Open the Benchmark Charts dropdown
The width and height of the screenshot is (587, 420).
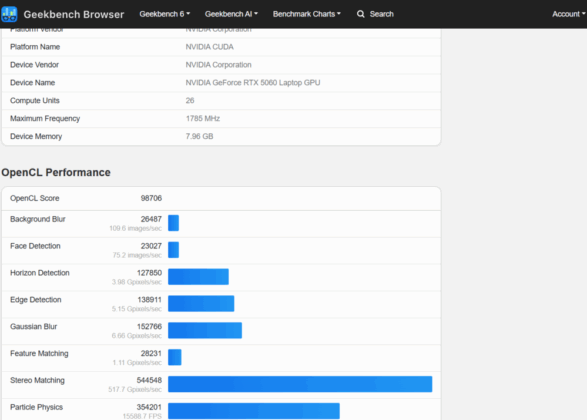307,14
